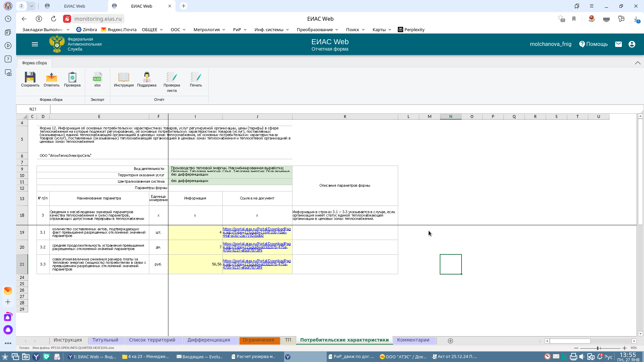644x362 pixels.
Task: Open sidebar three dots menu
Action: pos(8,343)
